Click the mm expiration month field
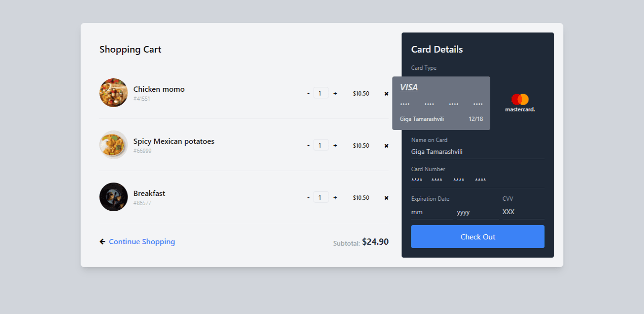Viewport: 644px width, 314px height. (430, 212)
